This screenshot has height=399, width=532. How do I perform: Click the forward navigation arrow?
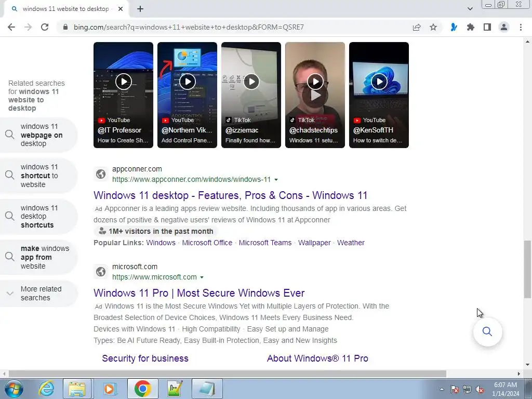pyautogui.click(x=28, y=27)
